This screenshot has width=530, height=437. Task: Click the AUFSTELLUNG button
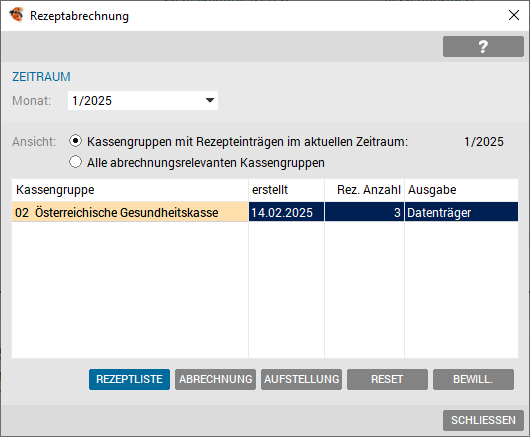(x=302, y=379)
